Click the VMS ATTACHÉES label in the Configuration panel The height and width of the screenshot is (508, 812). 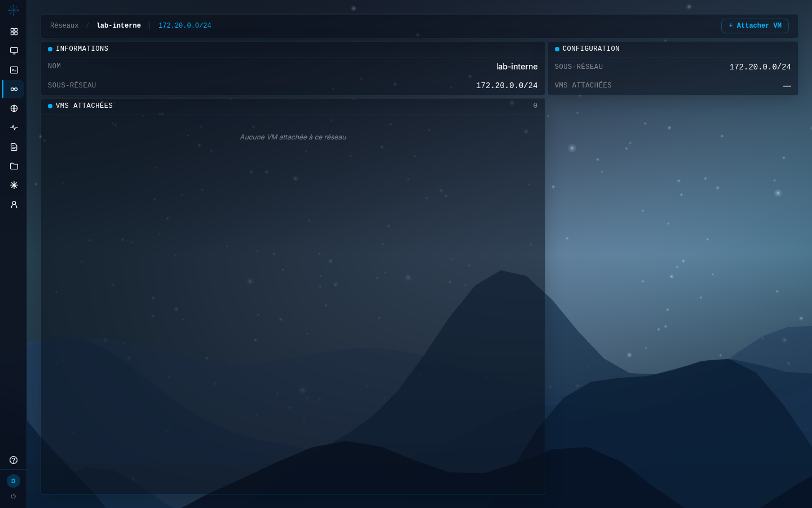583,86
